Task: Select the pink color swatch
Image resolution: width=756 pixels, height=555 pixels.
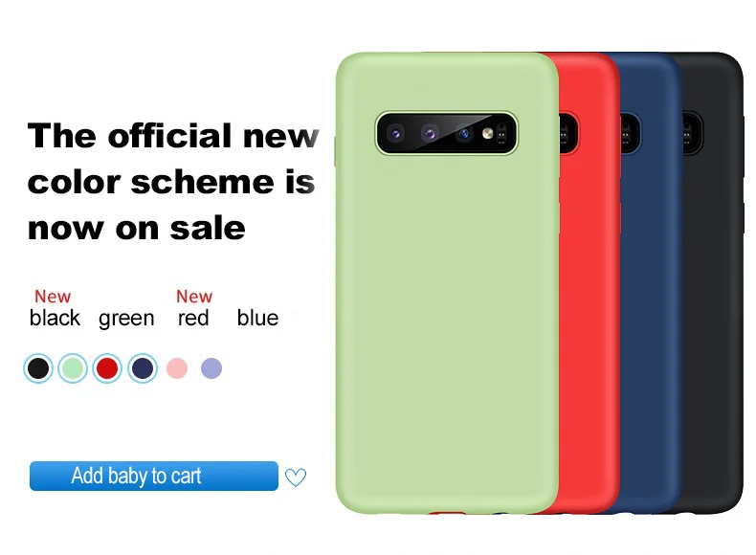Action: [177, 368]
